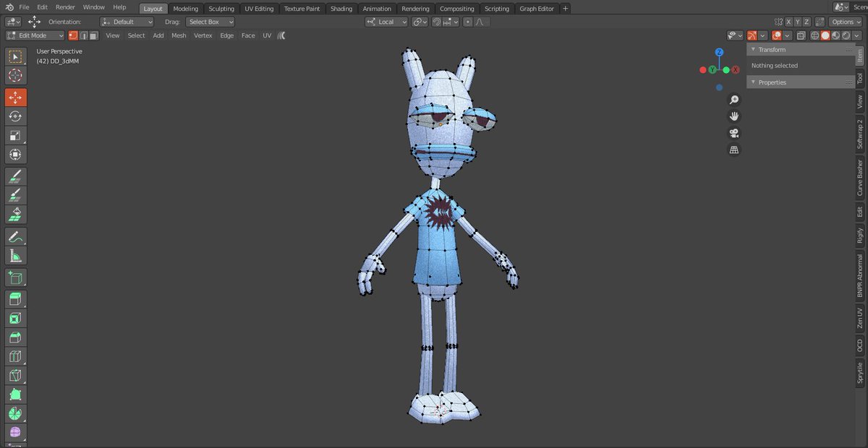Open the pivot point dropdown
868x448 pixels.
(420, 22)
